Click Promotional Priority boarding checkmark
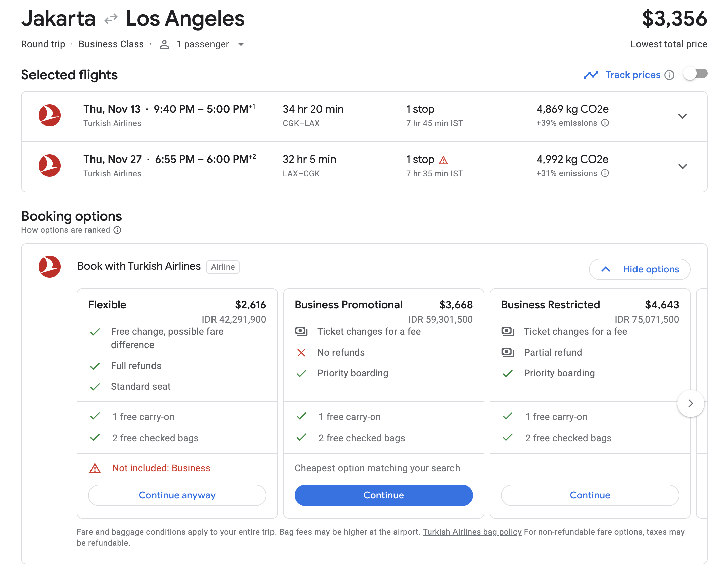Image resolution: width=728 pixels, height=569 pixels. (302, 373)
